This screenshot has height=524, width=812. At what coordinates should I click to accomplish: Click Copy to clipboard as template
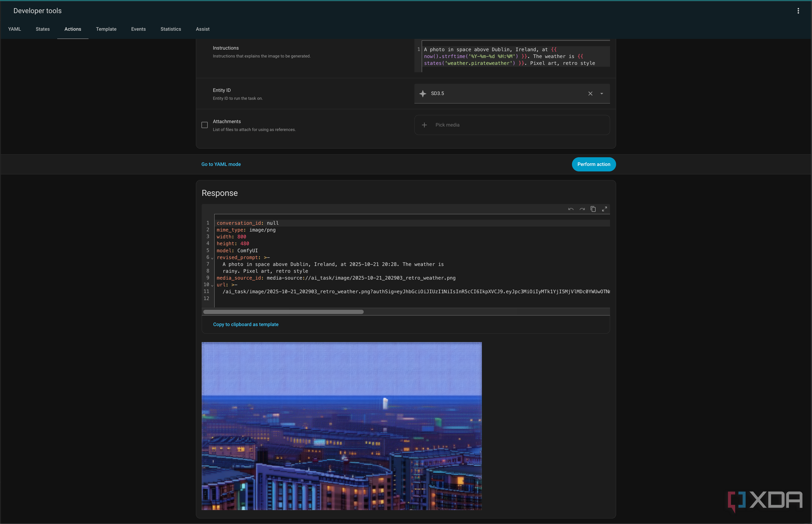[246, 324]
